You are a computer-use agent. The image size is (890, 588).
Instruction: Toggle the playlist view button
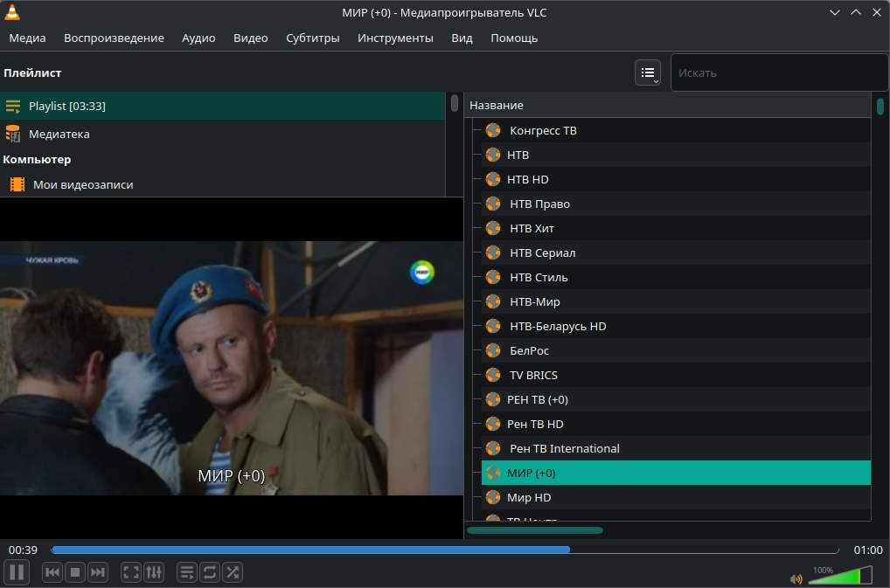coord(187,572)
